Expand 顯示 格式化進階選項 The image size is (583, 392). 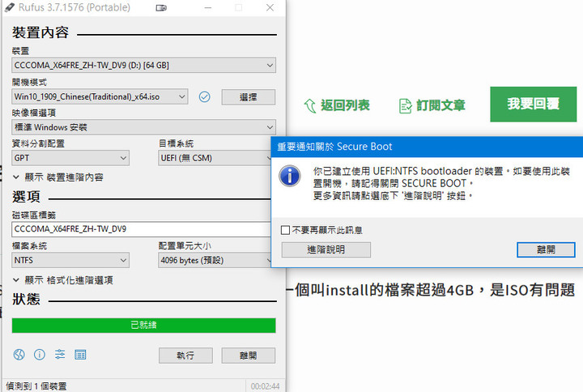[x=63, y=280]
